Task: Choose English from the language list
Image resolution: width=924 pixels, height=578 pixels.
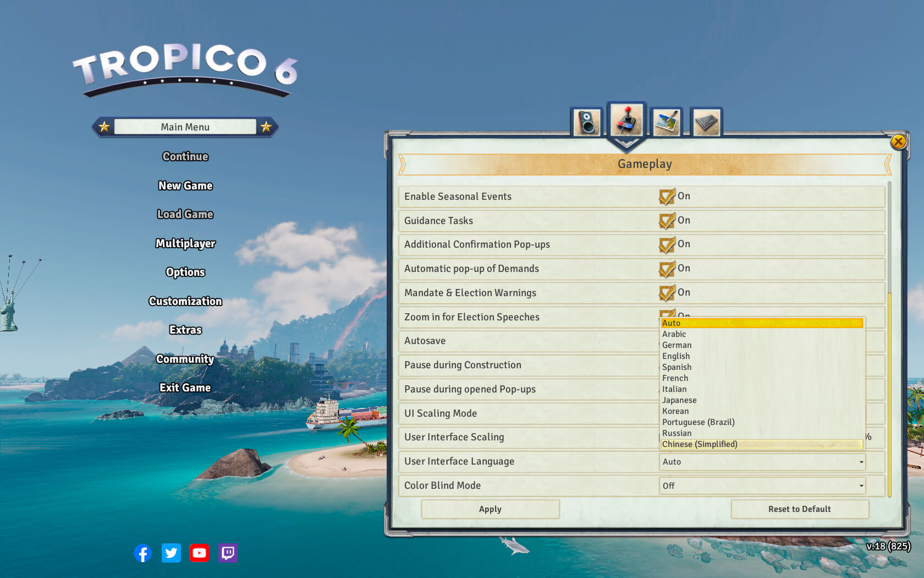Action: [762, 356]
